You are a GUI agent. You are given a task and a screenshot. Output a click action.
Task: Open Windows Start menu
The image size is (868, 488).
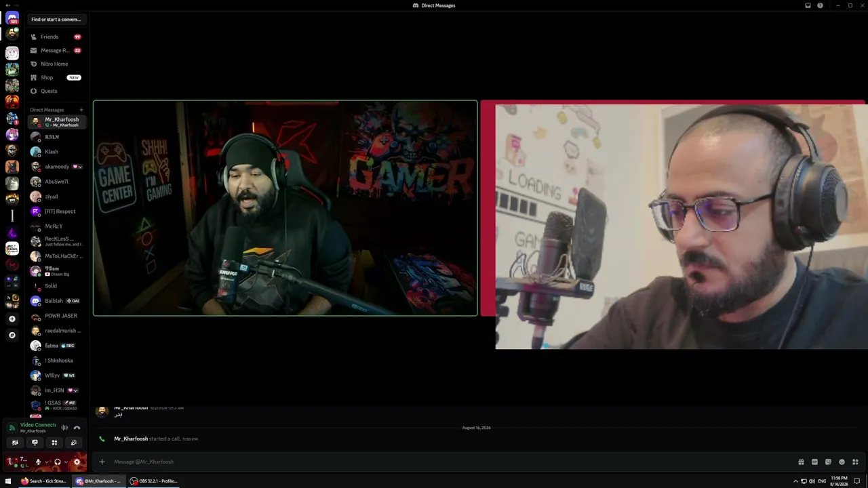8,481
